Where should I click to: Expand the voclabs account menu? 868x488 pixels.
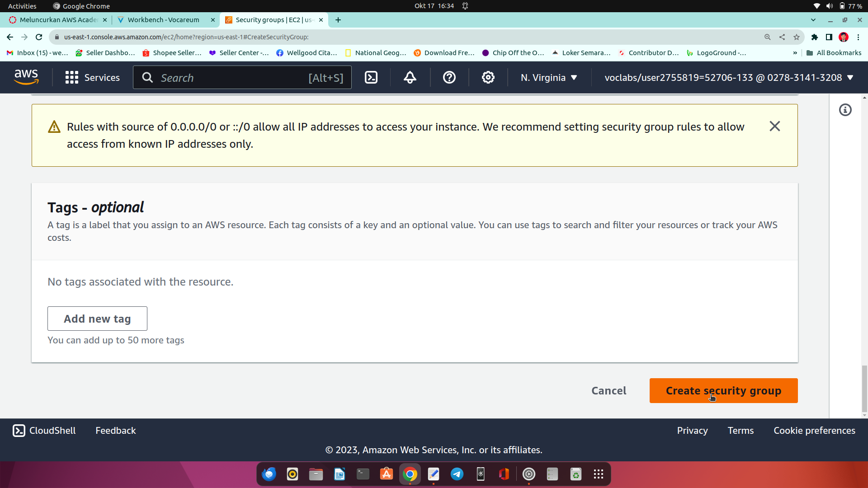click(x=729, y=78)
